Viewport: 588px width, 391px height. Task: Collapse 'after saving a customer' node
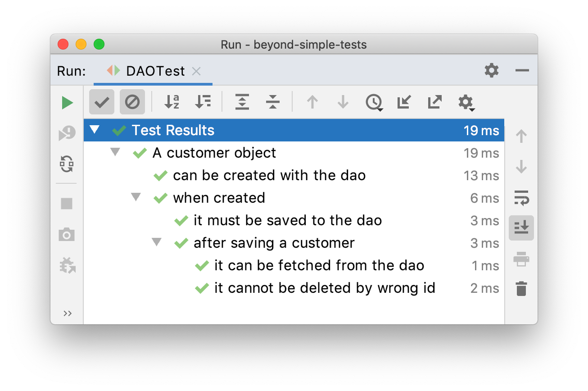[x=156, y=242]
